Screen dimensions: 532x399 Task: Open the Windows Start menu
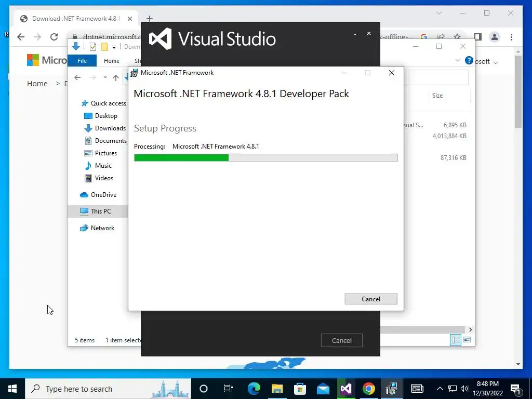point(12,389)
